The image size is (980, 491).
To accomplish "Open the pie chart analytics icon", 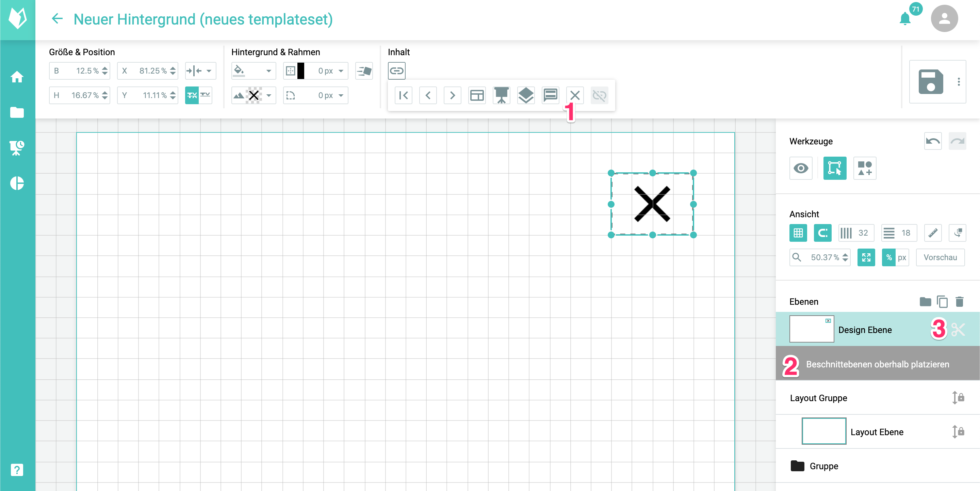I will [17, 183].
